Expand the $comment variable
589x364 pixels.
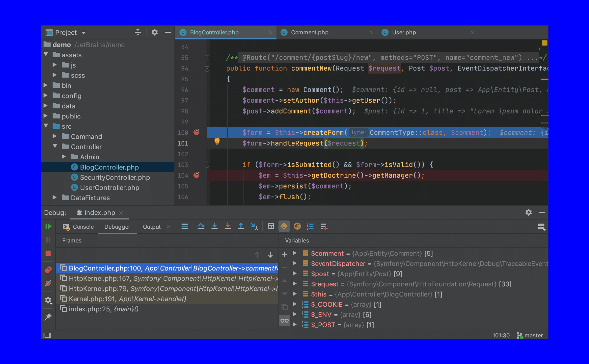(295, 253)
